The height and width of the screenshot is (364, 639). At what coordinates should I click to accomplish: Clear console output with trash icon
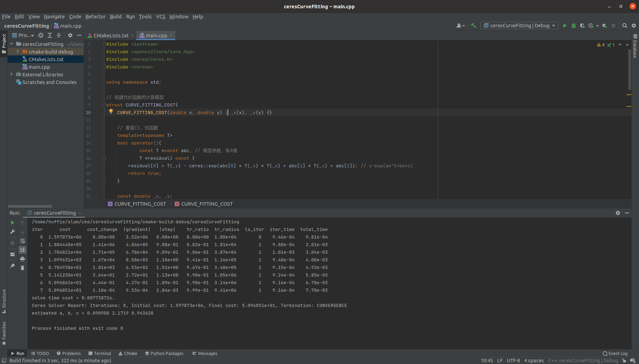22,268
